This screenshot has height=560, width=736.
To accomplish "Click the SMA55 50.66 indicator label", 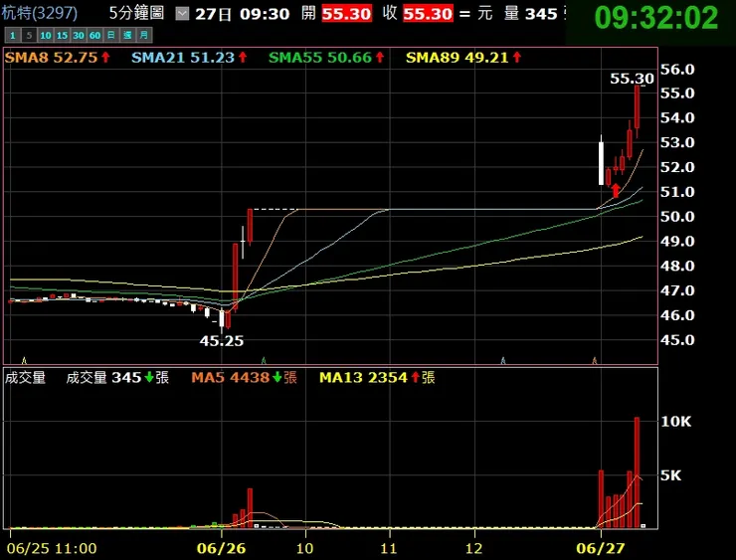I will 326,58.
